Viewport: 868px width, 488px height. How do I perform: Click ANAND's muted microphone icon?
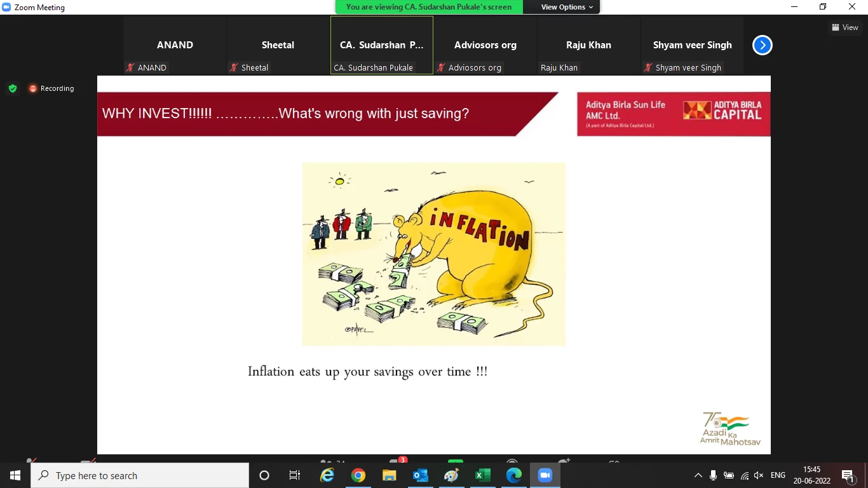point(130,67)
